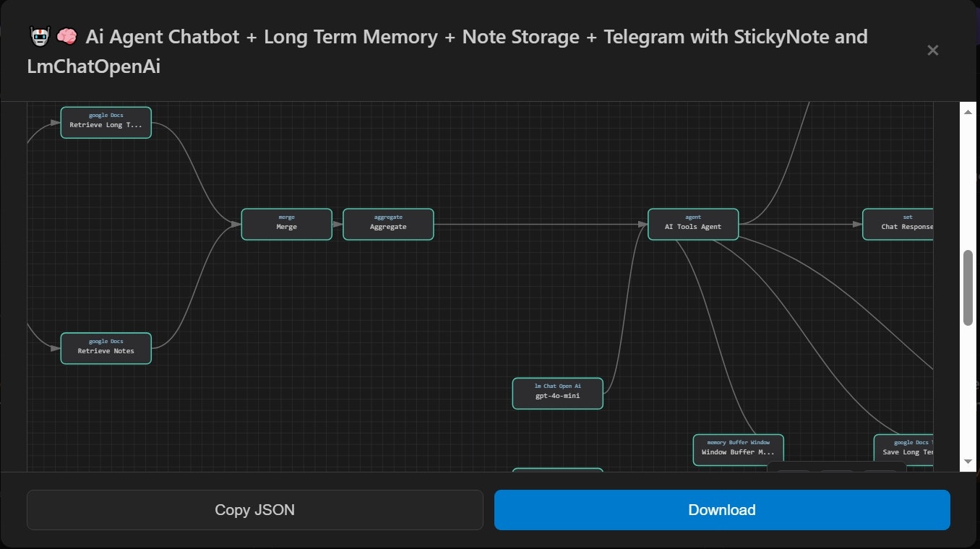Click the connection between Merge and Aggregate
This screenshot has width=980, height=549.
338,224
